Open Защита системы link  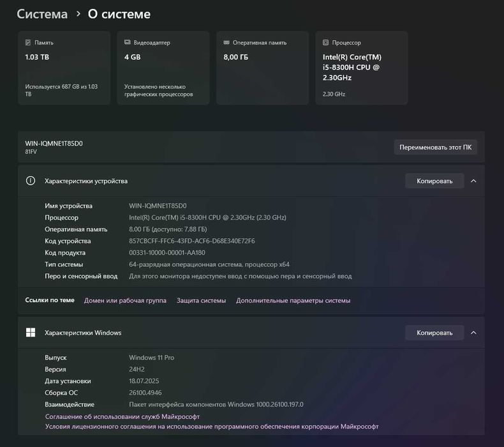coord(201,300)
